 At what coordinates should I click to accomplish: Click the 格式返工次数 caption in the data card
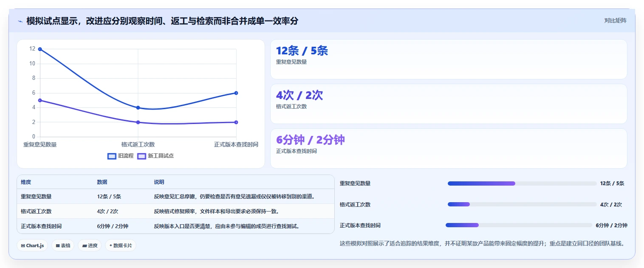pyautogui.click(x=291, y=107)
